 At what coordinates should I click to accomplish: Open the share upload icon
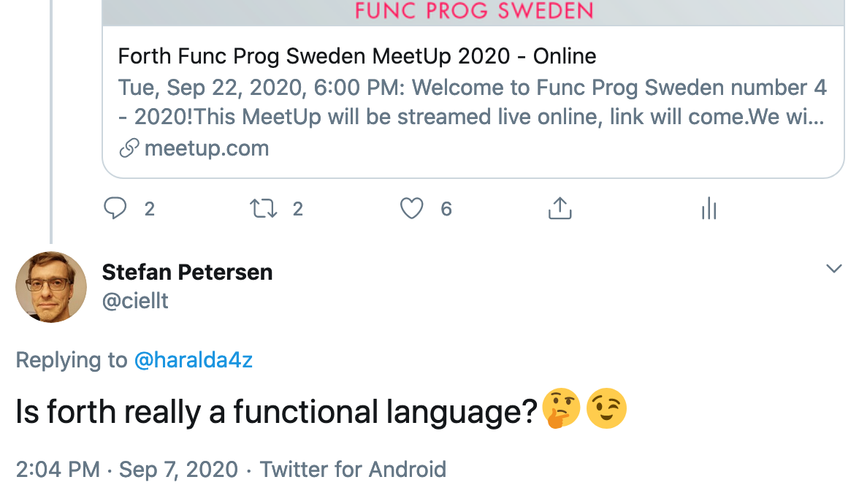[560, 208]
